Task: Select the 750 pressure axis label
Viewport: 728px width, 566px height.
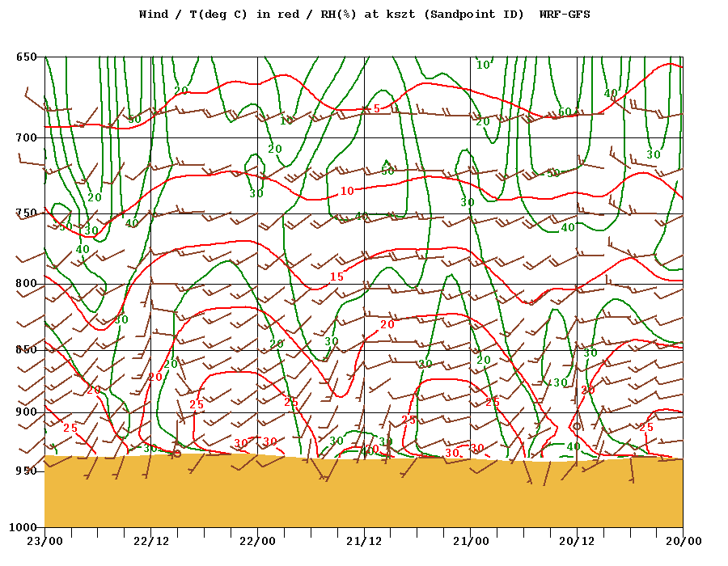Action: click(27, 213)
